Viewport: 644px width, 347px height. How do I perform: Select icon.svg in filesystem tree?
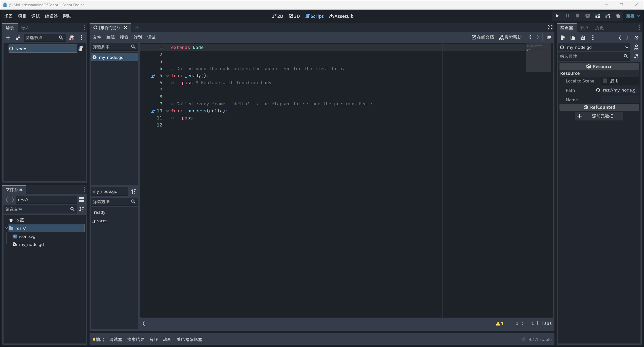coord(27,236)
